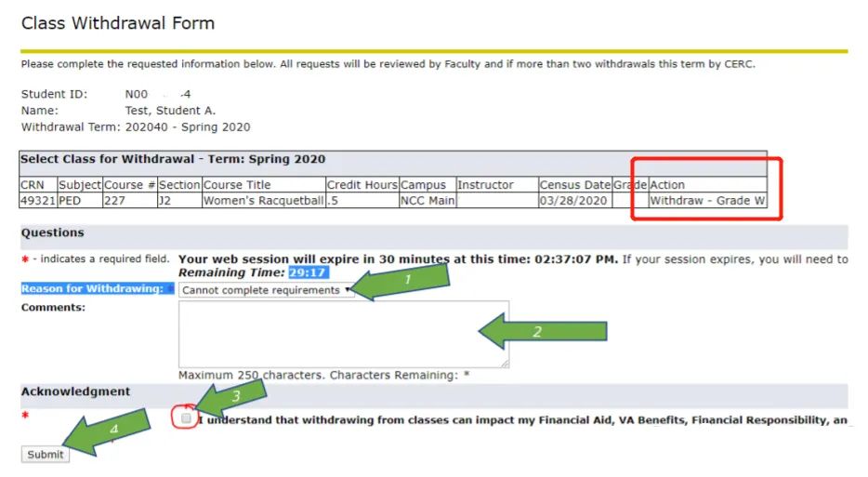Click CRN value 49321 in table
This screenshot has height=477, width=868.
[x=38, y=201]
